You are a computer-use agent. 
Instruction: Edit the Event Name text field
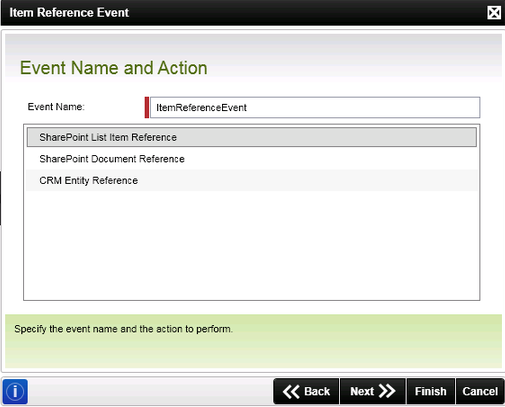click(x=315, y=107)
